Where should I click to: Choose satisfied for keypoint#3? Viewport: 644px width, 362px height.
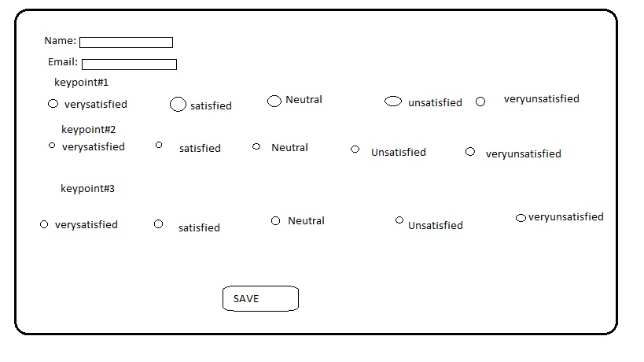click(158, 224)
